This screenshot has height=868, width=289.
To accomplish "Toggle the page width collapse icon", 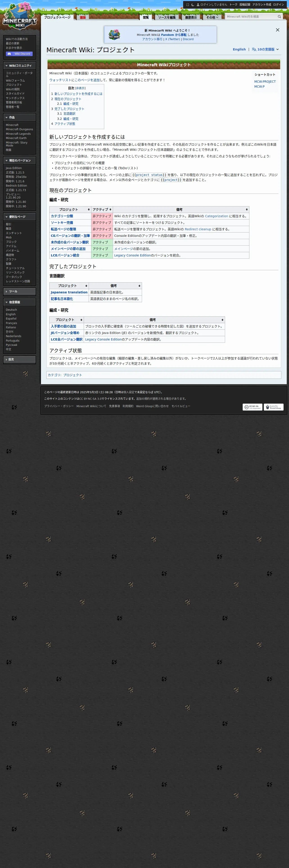I will coord(188,5).
